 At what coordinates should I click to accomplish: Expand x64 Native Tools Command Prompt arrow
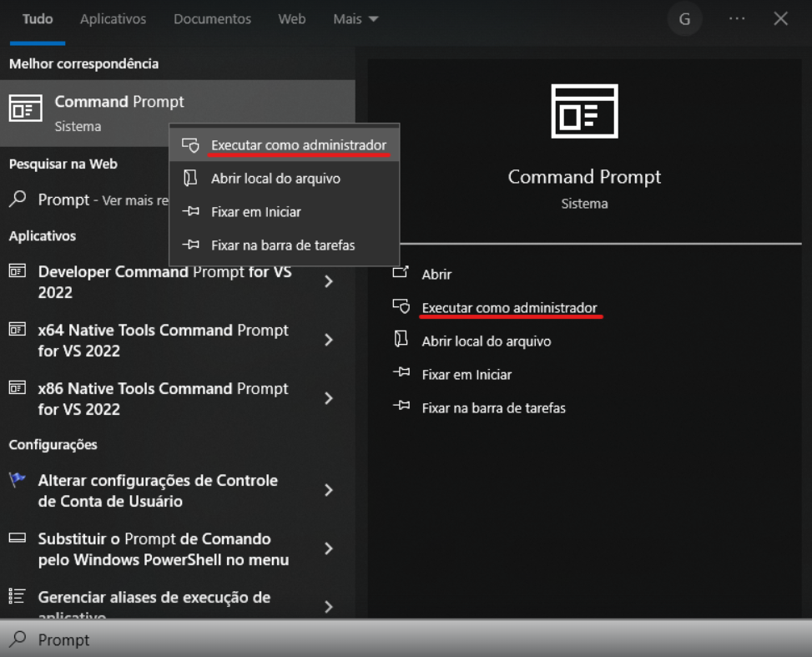coord(328,340)
